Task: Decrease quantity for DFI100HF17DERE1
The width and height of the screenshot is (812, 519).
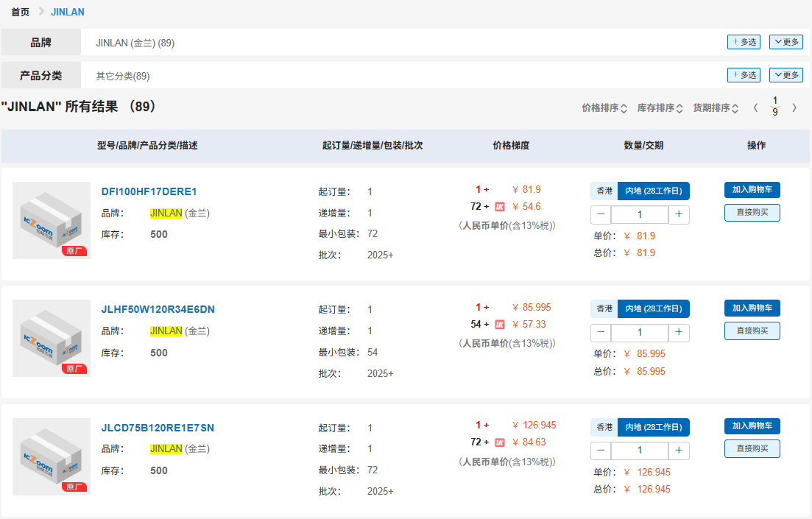Action: click(601, 214)
